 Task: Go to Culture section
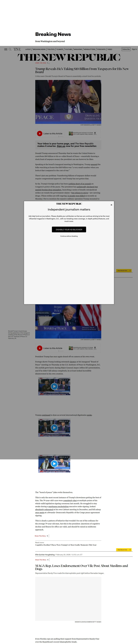[x=69, y=49]
